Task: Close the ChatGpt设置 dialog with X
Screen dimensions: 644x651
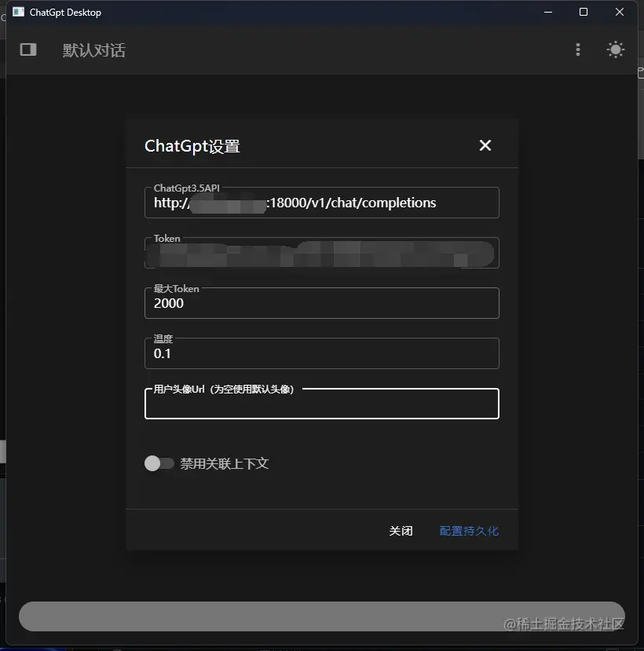Action: [x=485, y=145]
